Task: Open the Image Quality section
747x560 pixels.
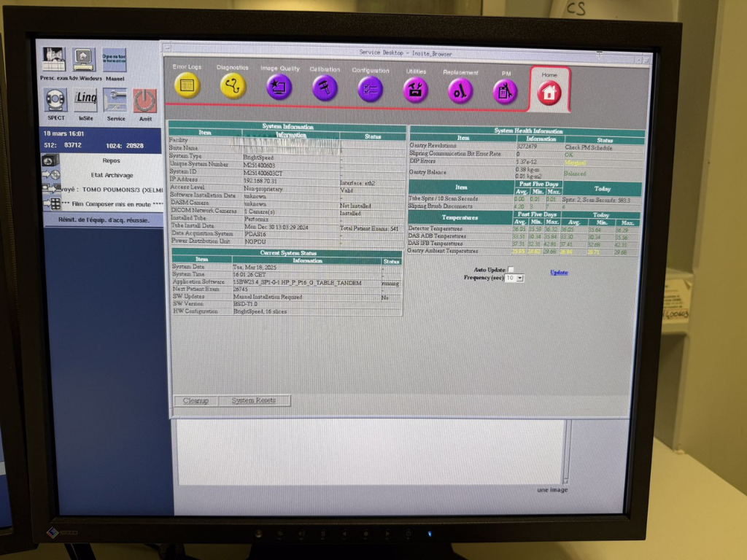Action: [x=279, y=87]
